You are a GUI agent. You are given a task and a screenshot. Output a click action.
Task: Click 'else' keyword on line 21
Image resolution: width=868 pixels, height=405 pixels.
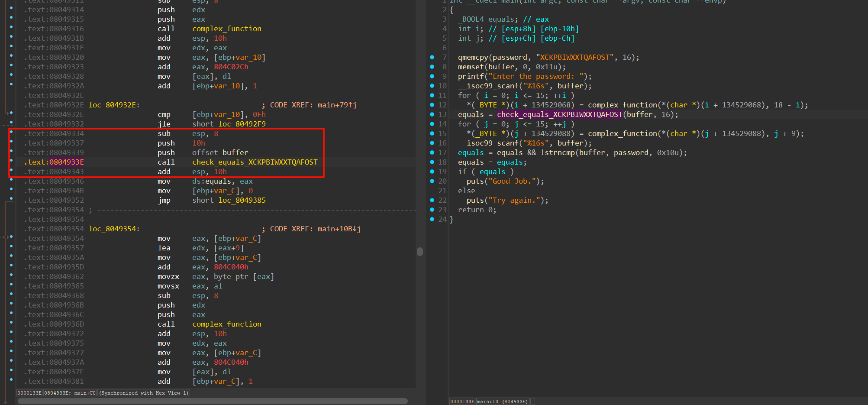point(466,191)
